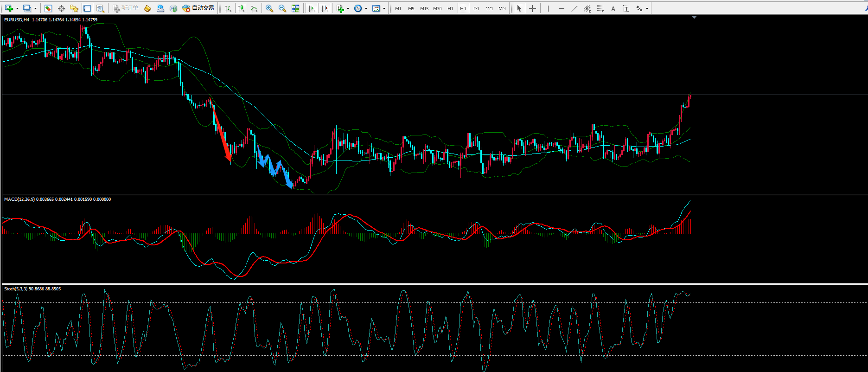Toggle chart shift from right edge
868x372 pixels.
click(x=325, y=8)
